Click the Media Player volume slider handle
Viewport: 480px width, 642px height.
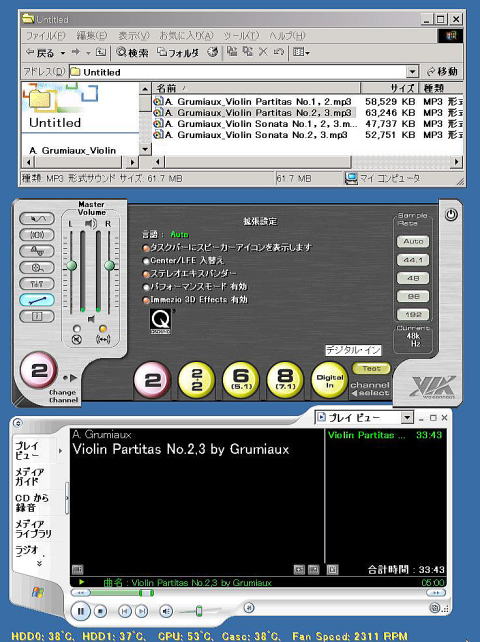199,611
